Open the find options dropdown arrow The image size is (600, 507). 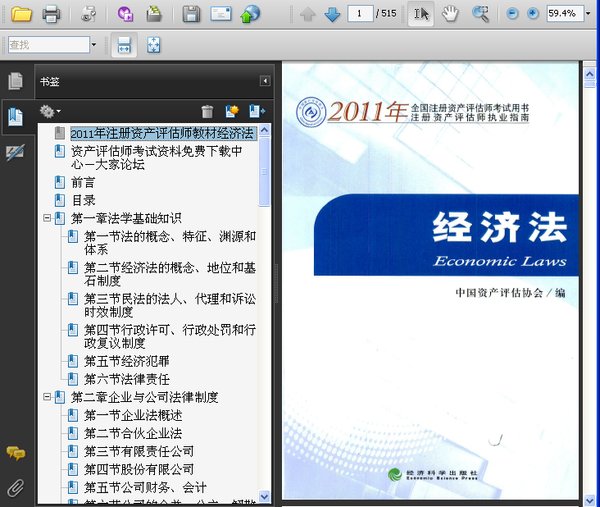tap(93, 45)
